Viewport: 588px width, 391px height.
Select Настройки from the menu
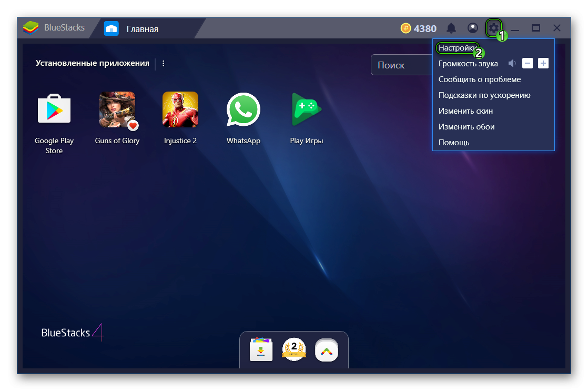pyautogui.click(x=458, y=48)
